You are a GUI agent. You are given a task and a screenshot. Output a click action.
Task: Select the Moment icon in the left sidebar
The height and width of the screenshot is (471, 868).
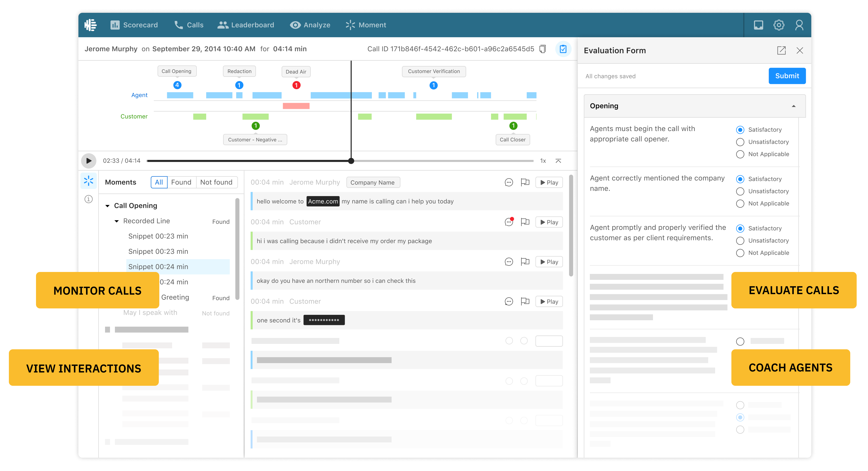click(x=88, y=181)
